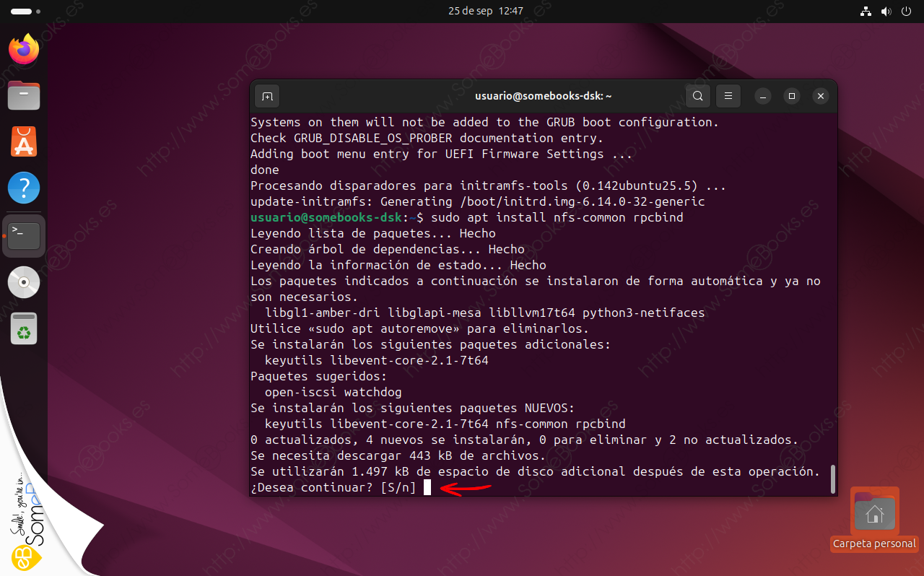
Task: Open the terminal search tool
Action: pos(697,96)
